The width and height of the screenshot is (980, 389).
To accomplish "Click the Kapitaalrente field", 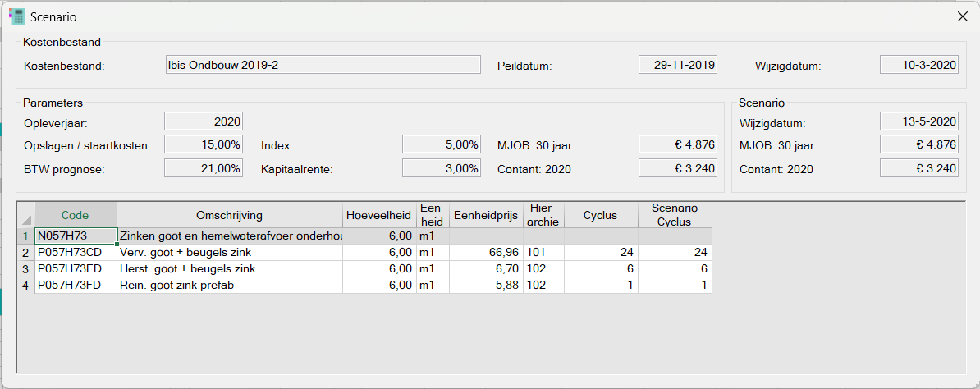I will pyautogui.click(x=441, y=169).
